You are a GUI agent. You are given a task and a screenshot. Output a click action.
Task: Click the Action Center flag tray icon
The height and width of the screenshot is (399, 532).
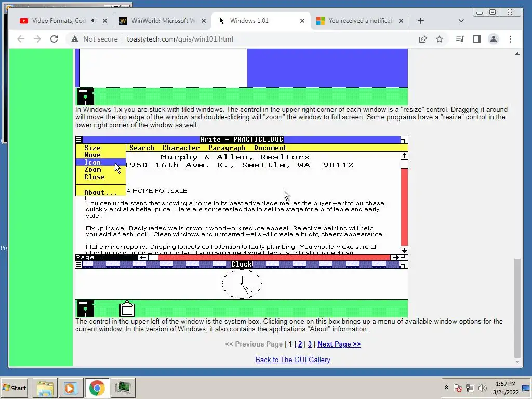pos(457,388)
